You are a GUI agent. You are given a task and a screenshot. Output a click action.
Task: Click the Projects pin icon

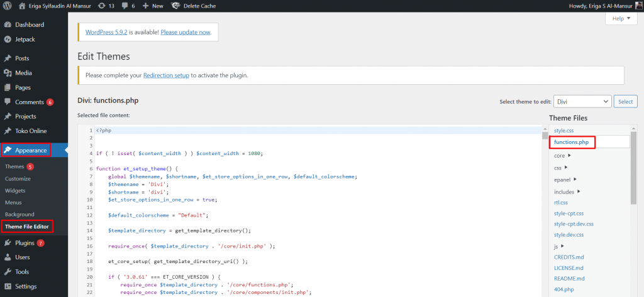(x=8, y=117)
